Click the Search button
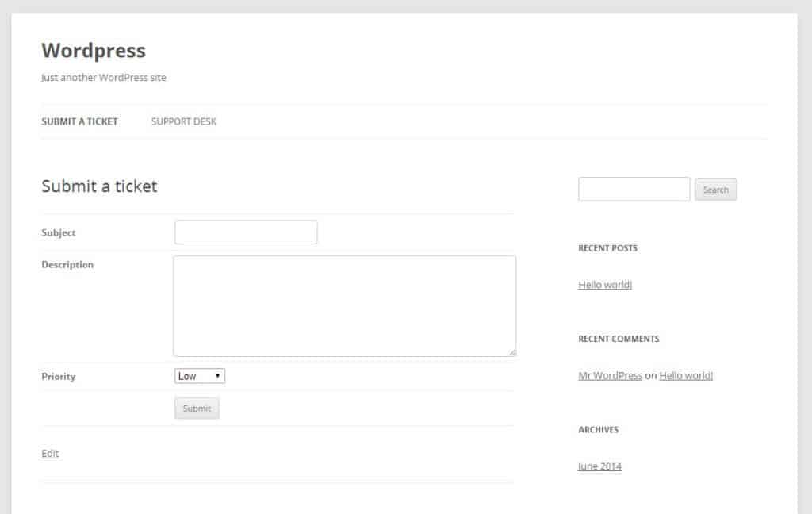The width and height of the screenshot is (812, 514). click(716, 190)
